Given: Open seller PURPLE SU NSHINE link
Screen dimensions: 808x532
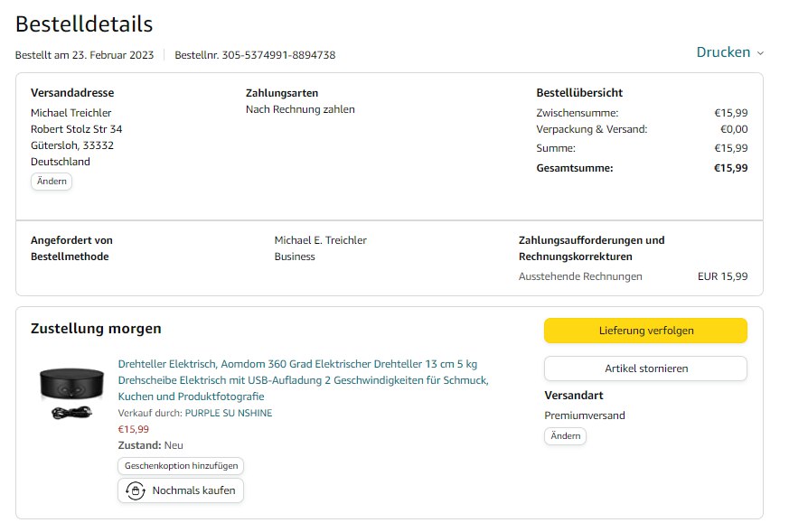Looking at the screenshot, I should pyautogui.click(x=229, y=413).
